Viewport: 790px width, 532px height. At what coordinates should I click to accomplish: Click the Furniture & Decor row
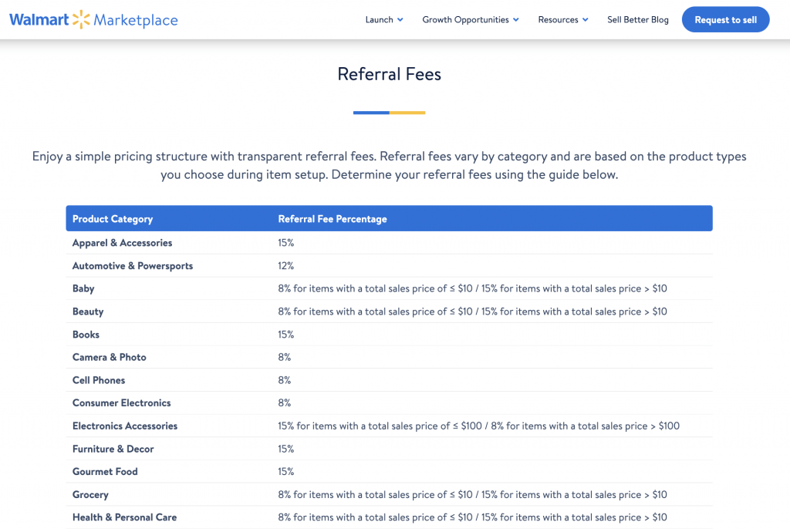coord(113,449)
